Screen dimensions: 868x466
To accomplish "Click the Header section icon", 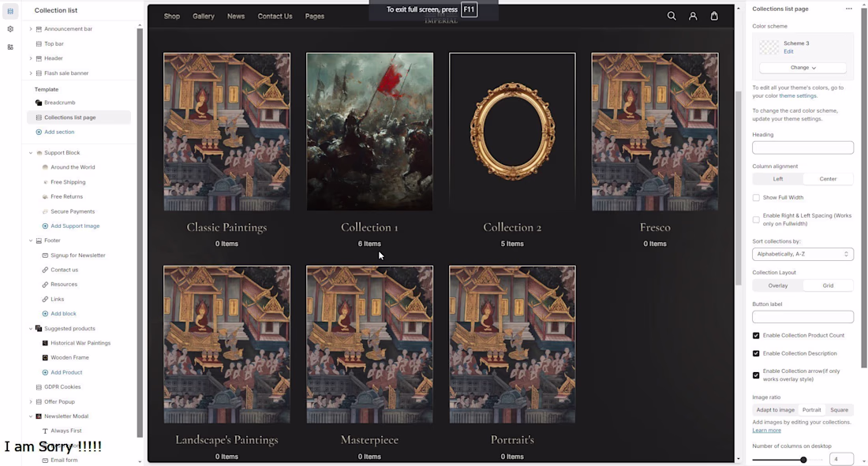I will (39, 58).
